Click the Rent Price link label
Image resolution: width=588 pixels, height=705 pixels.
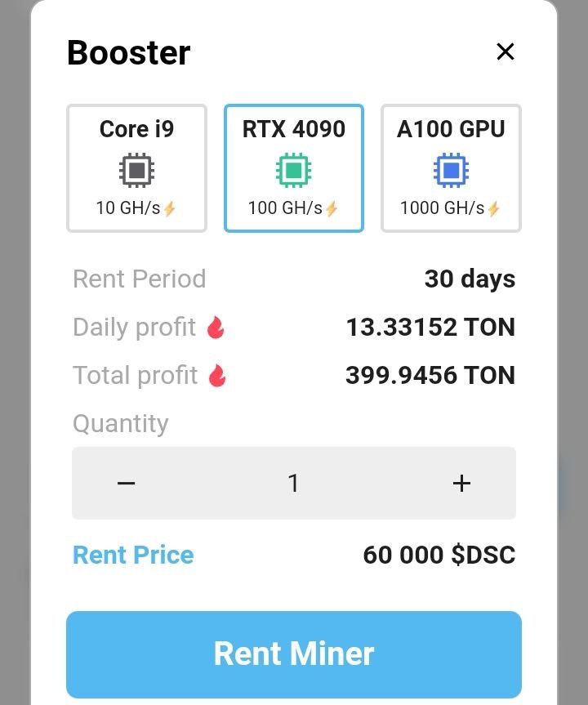pos(133,555)
